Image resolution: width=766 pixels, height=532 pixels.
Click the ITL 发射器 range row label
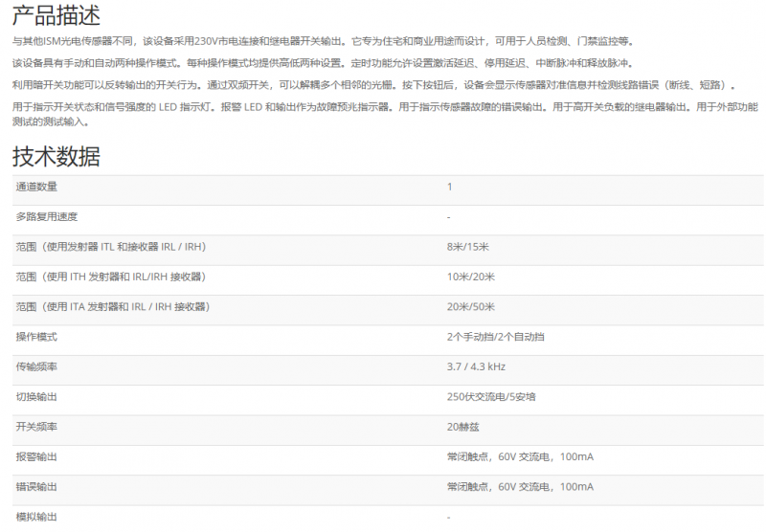point(111,247)
